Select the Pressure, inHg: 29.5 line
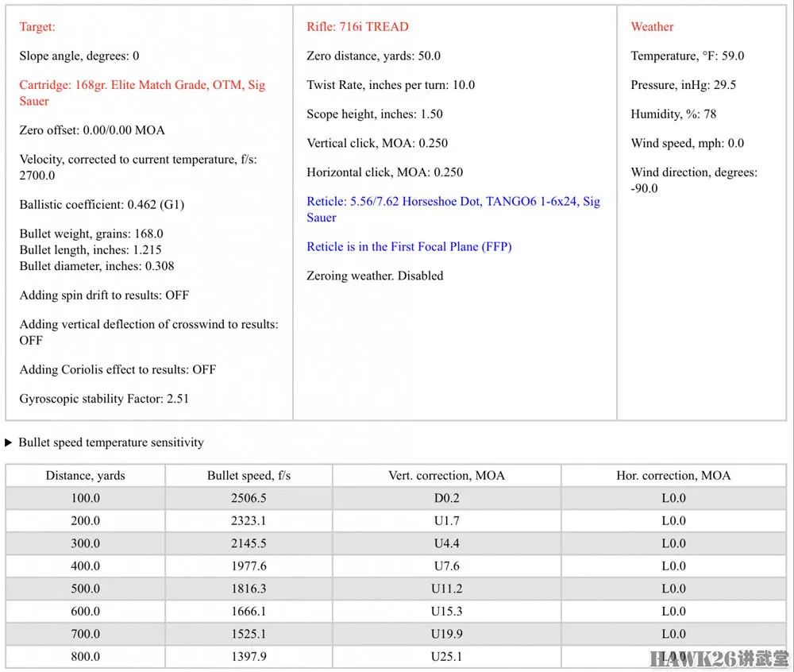Viewport: 794px width, 672px height. (x=684, y=84)
